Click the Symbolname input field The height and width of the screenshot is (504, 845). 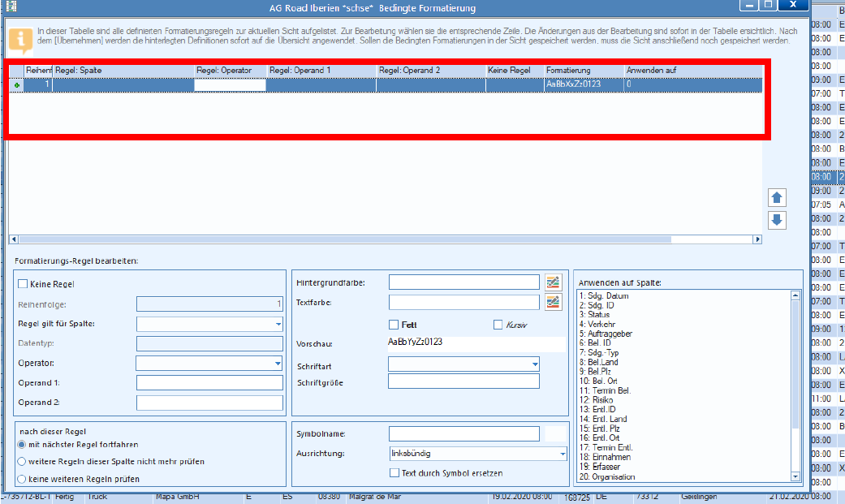tap(464, 433)
